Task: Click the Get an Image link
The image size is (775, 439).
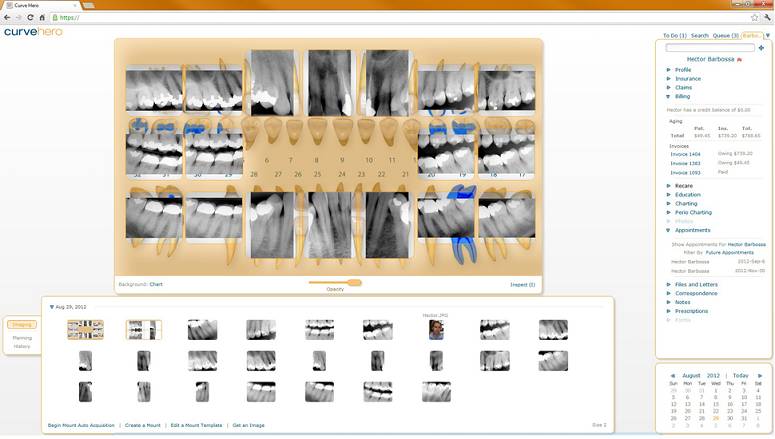Action: pos(249,425)
